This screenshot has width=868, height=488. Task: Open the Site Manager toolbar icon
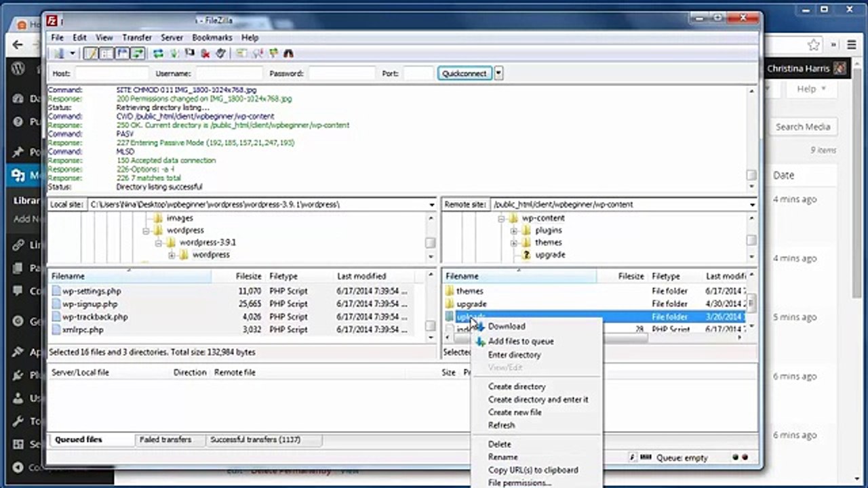click(58, 54)
